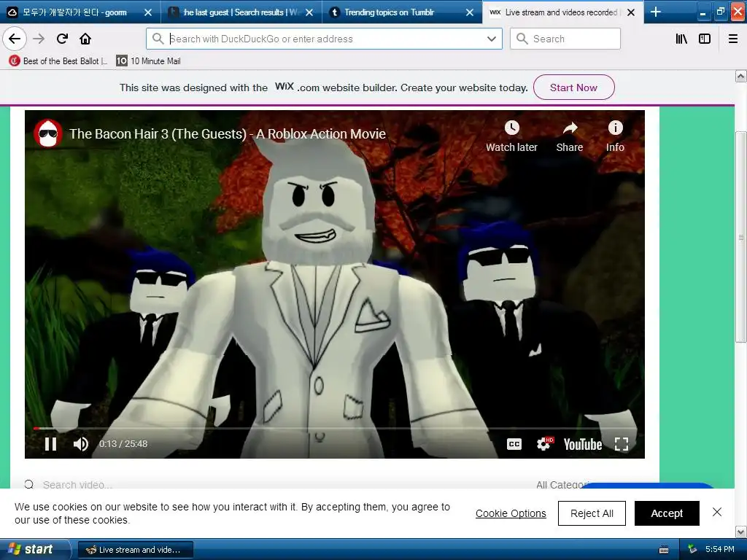Click the system tray clock 5:54 PM
The image size is (747, 560).
(719, 549)
